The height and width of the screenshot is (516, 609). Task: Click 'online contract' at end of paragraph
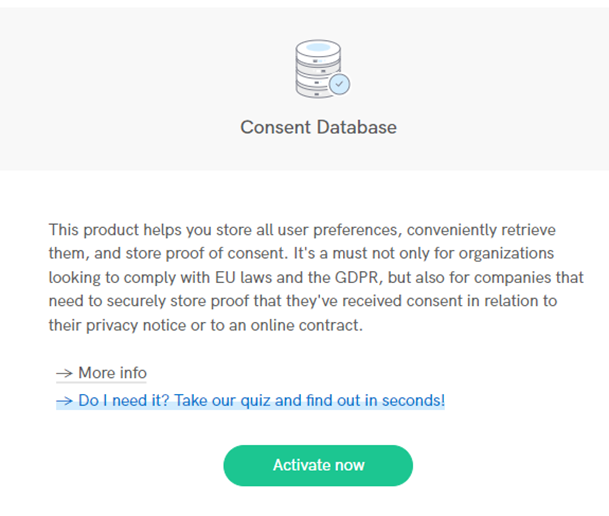click(306, 325)
